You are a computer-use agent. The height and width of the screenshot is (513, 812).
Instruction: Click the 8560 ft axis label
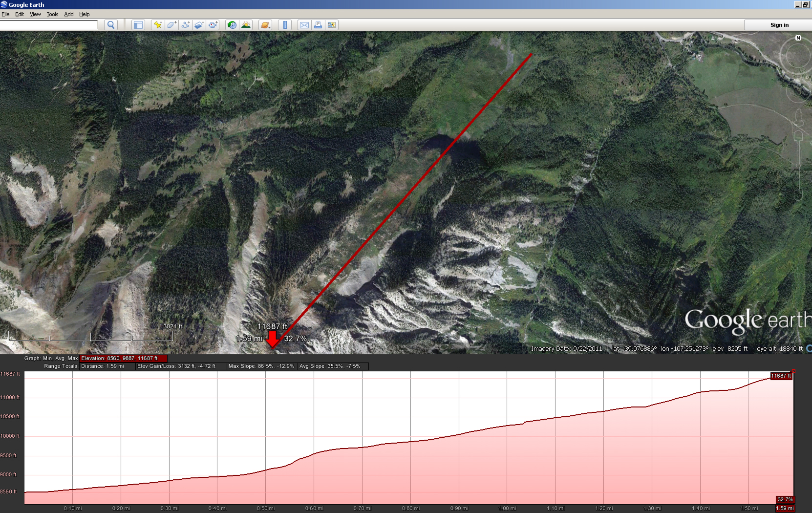coord(8,492)
